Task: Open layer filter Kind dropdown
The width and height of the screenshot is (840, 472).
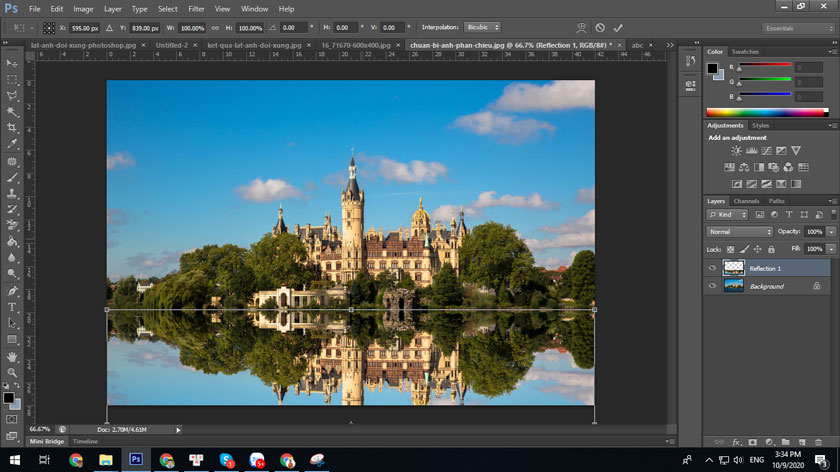Action: click(727, 215)
